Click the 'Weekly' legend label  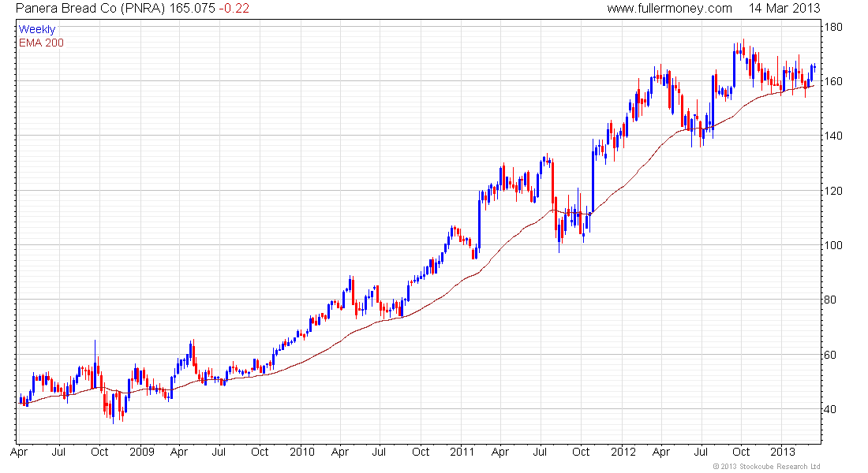click(37, 29)
